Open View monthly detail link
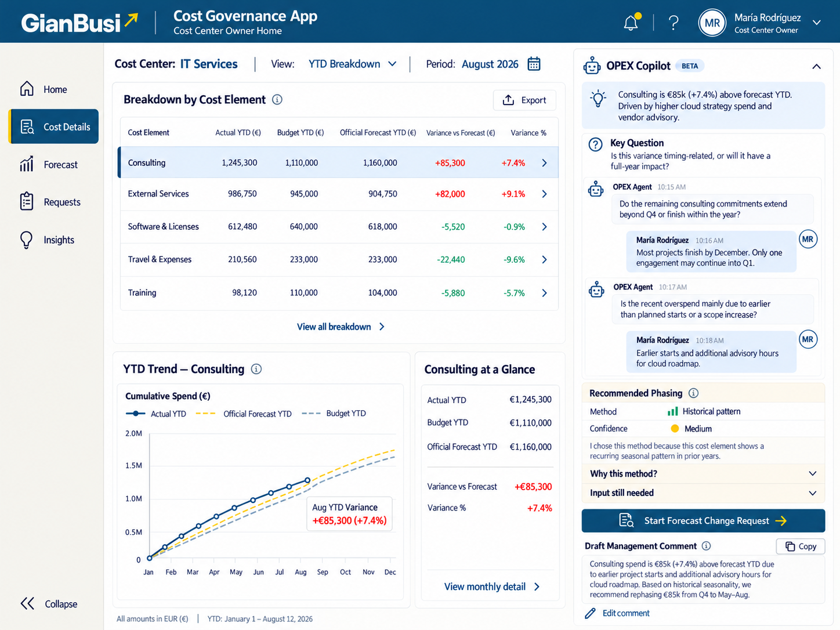840x630 pixels. tap(492, 586)
